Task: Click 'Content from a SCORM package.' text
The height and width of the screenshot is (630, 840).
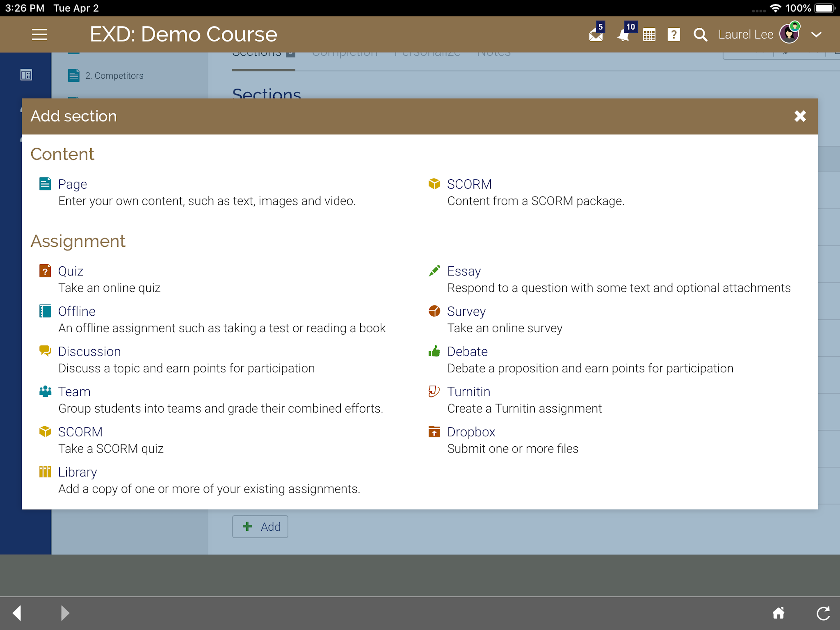Action: [x=536, y=201]
